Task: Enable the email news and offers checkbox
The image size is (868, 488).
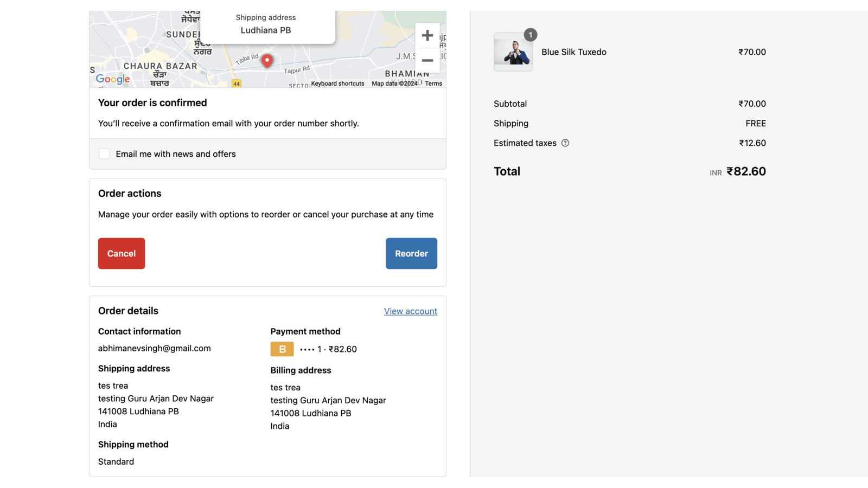Action: click(x=104, y=153)
